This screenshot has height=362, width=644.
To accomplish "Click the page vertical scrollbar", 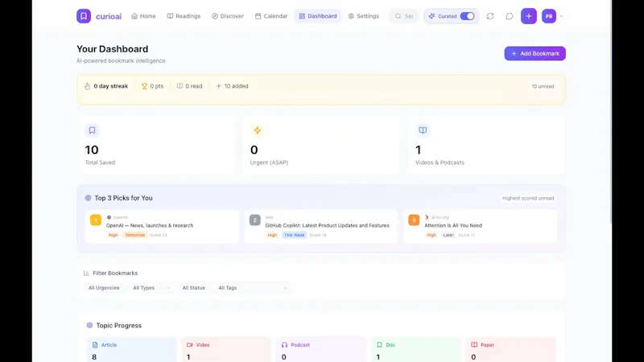I will [612, 112].
